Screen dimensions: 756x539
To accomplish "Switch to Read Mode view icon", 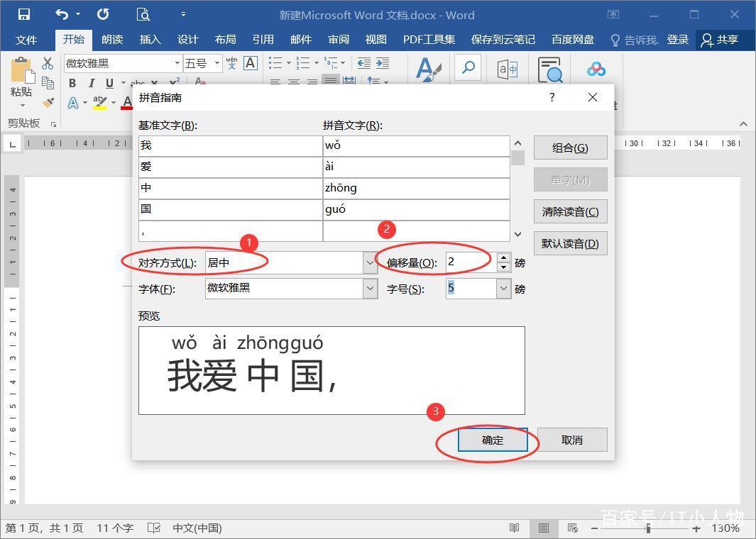I will (515, 528).
